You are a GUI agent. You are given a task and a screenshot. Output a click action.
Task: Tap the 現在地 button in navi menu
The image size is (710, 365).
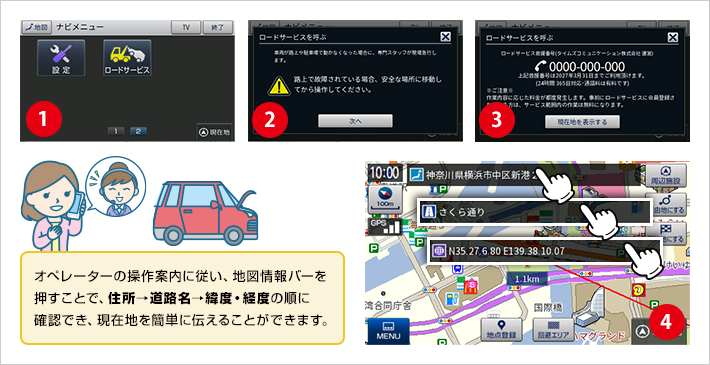pos(215,133)
